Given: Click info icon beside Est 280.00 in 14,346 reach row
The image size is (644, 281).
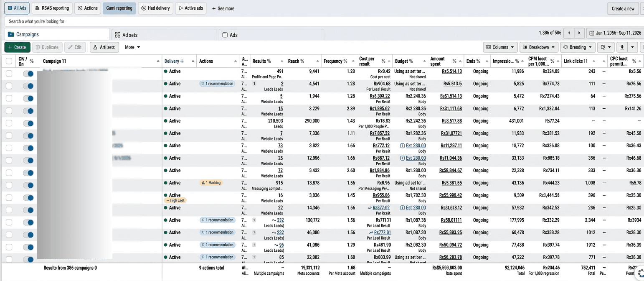Looking at the screenshot, I should [403, 208].
